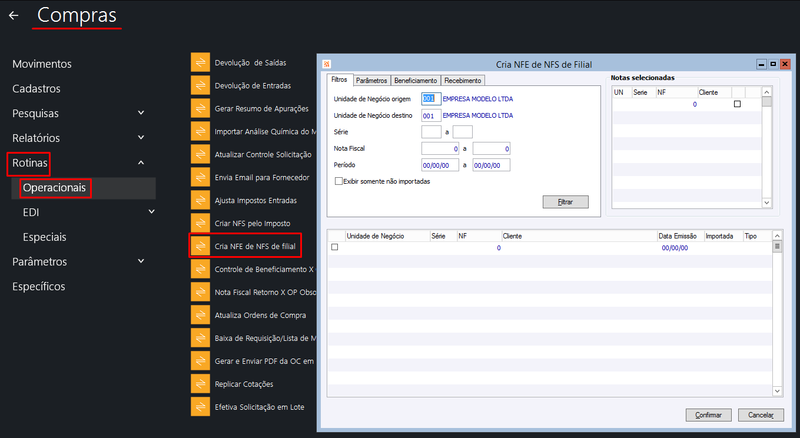
Task: Click Unidade de Negócio origem field
Action: (431, 99)
